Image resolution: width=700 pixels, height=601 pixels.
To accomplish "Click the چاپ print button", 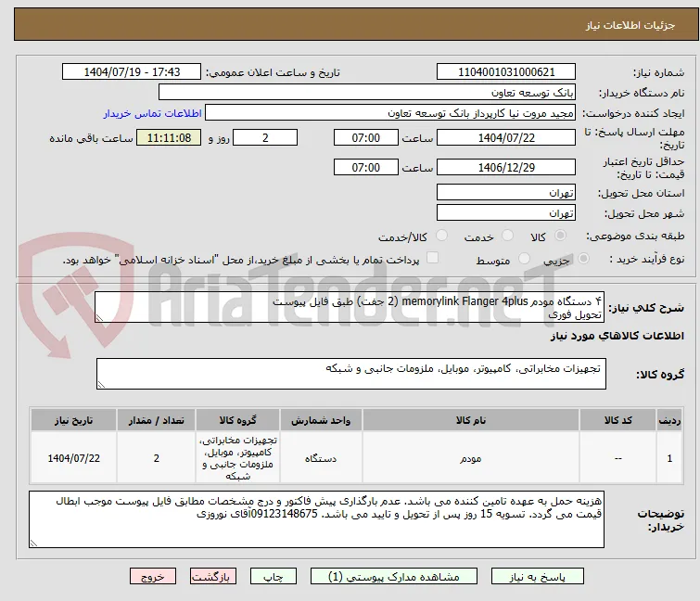I will coord(274,577).
